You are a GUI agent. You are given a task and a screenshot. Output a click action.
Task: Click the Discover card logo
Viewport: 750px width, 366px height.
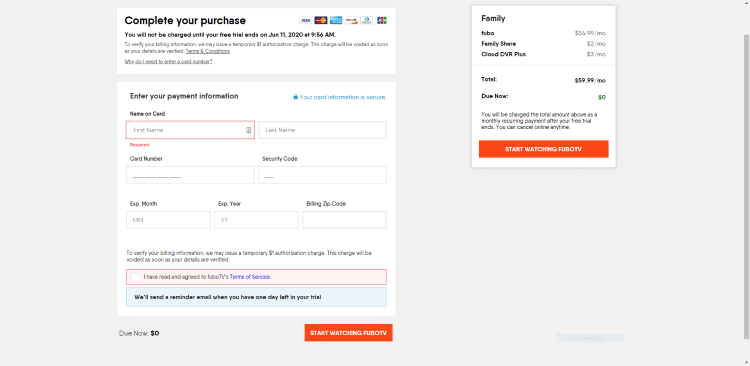pyautogui.click(x=351, y=20)
